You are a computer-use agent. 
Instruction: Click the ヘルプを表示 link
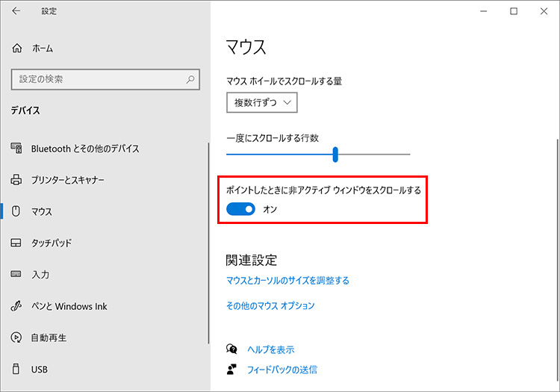(270, 349)
